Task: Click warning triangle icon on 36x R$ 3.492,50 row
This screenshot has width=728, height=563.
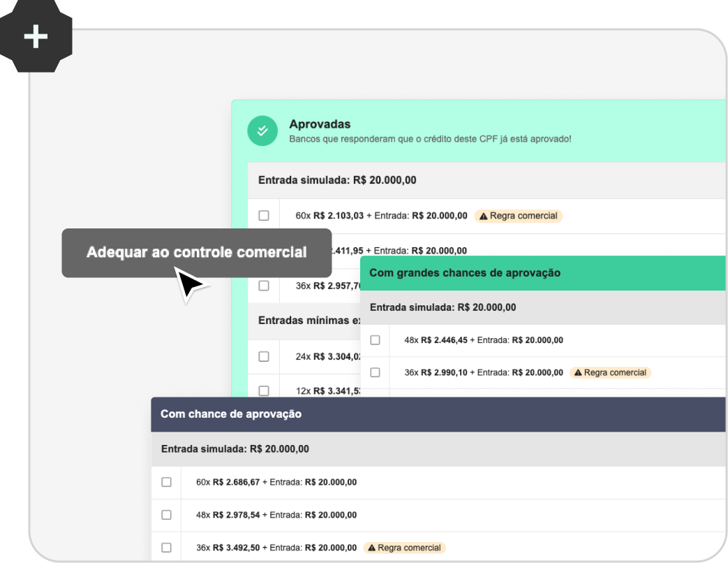Action: pos(371,548)
